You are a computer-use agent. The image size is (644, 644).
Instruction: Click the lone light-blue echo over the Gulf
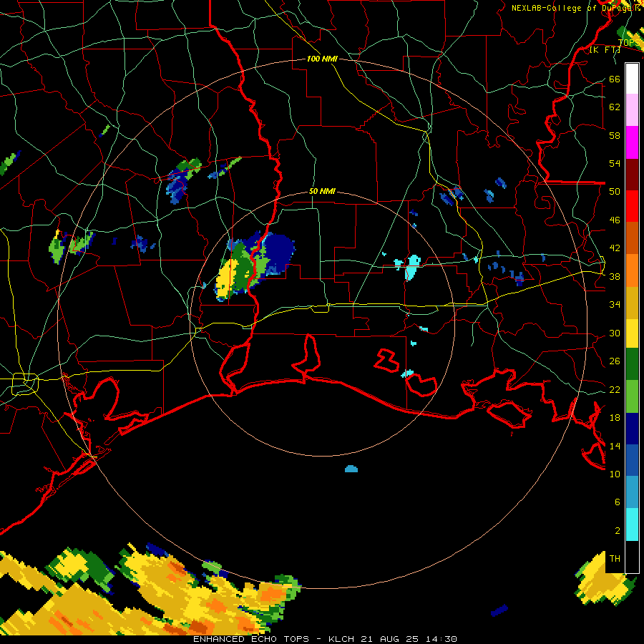[x=351, y=469]
